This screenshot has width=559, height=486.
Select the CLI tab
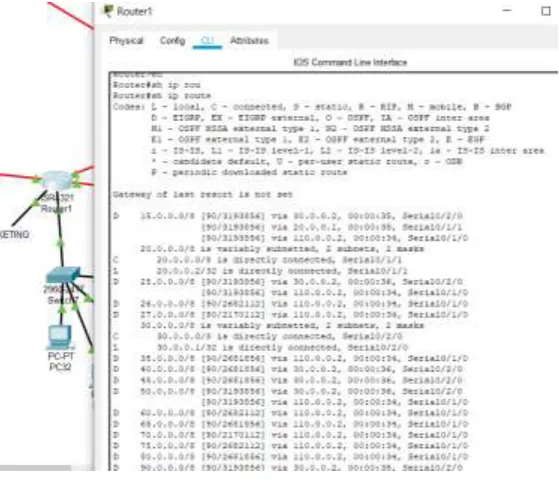(x=207, y=41)
